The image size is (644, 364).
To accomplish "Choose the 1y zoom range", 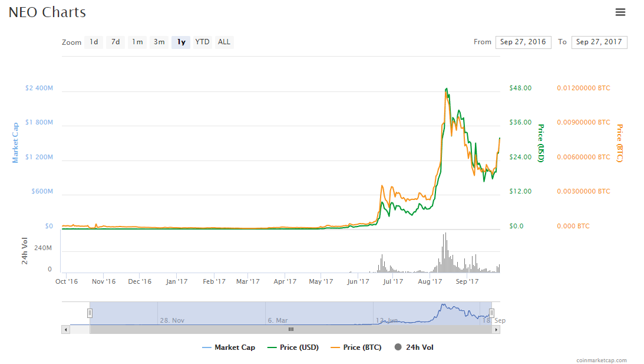I will pyautogui.click(x=181, y=42).
